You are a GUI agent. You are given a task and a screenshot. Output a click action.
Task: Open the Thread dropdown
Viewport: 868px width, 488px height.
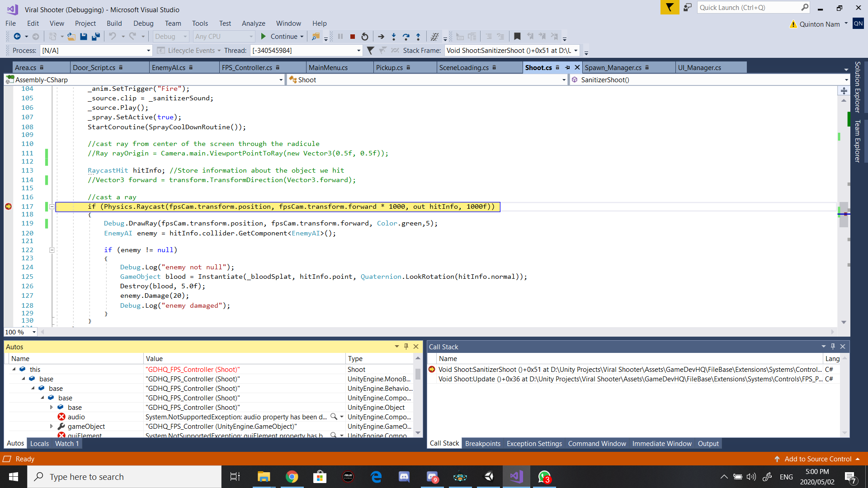click(x=359, y=51)
